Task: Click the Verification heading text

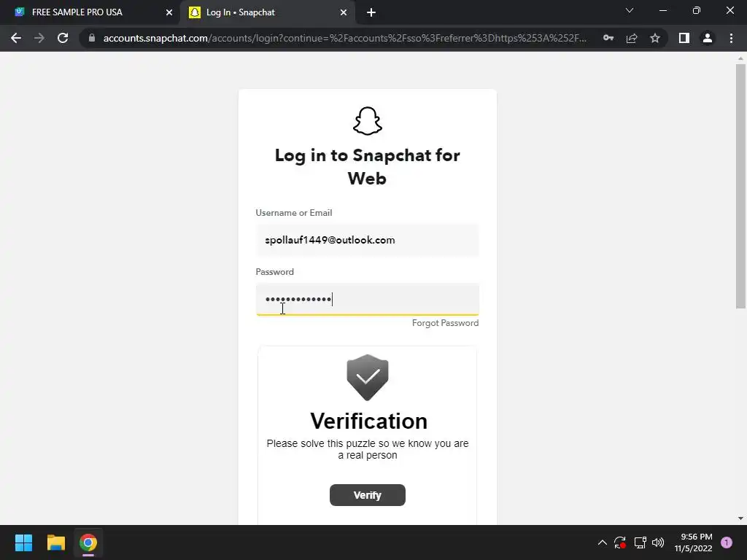Action: click(368, 421)
